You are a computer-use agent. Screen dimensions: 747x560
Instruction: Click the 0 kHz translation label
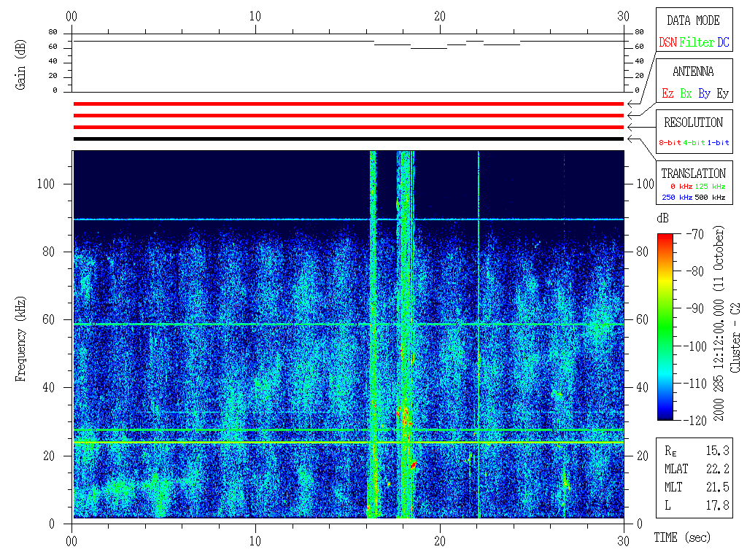(680, 187)
